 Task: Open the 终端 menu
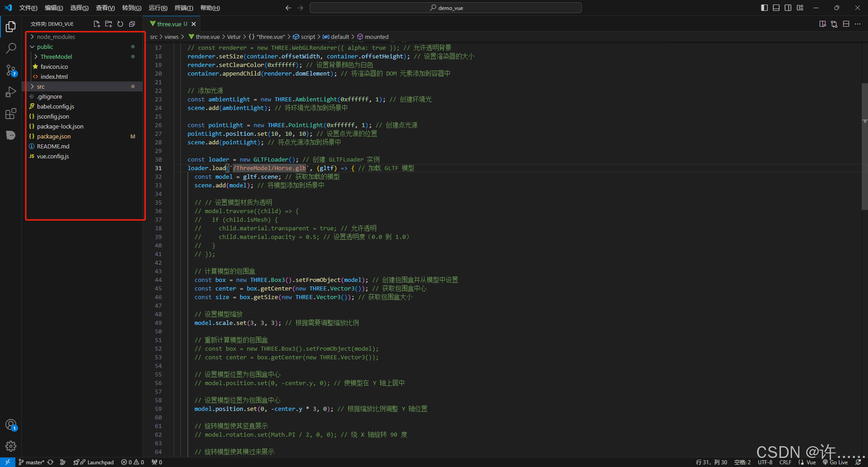183,8
